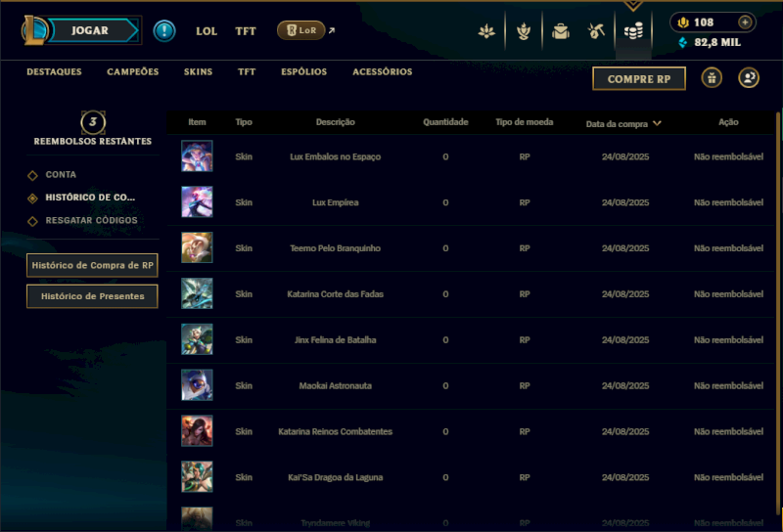The image size is (783, 532).
Task: Open the CAMPEÕES store tab
Action: (x=133, y=71)
